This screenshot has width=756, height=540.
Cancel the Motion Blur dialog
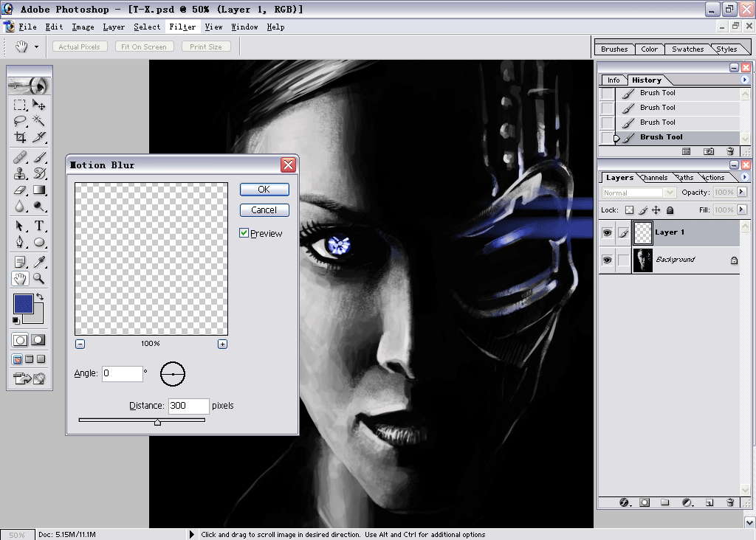[x=264, y=210]
